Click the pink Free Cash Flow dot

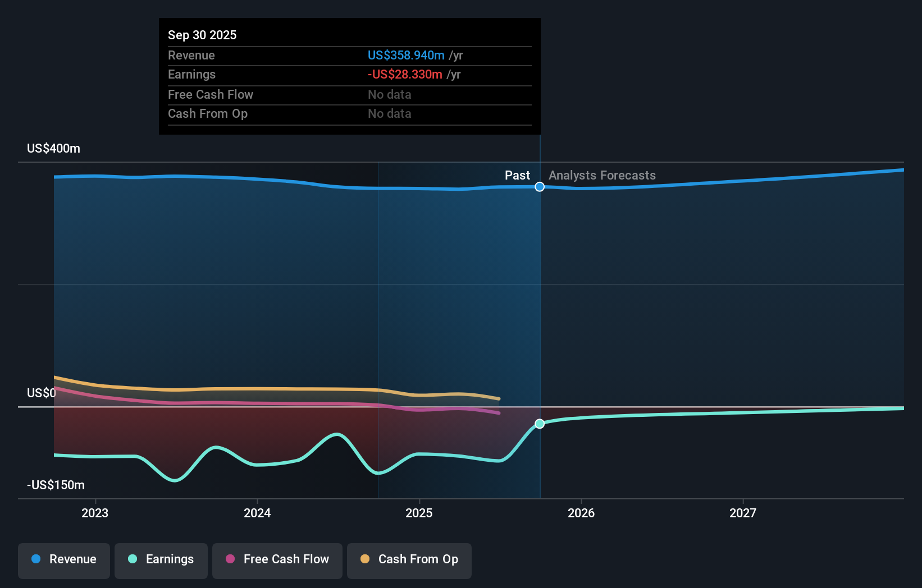230,559
